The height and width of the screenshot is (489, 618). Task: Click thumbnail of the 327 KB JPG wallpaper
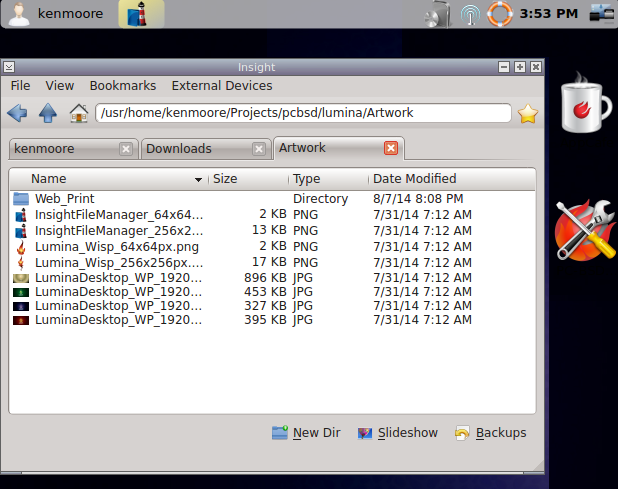tap(21, 306)
